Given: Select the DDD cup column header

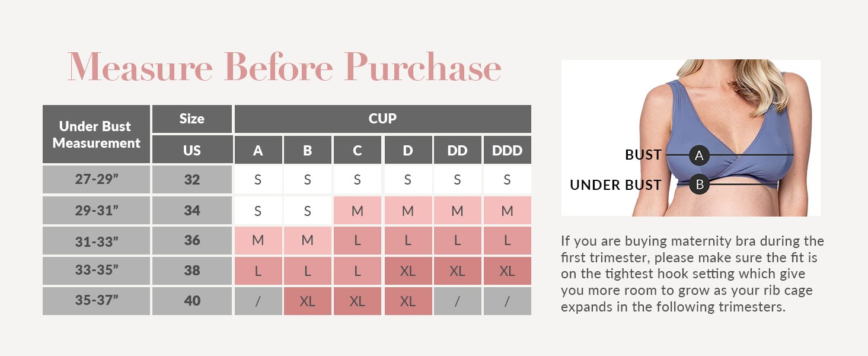Looking at the screenshot, I should (x=507, y=150).
